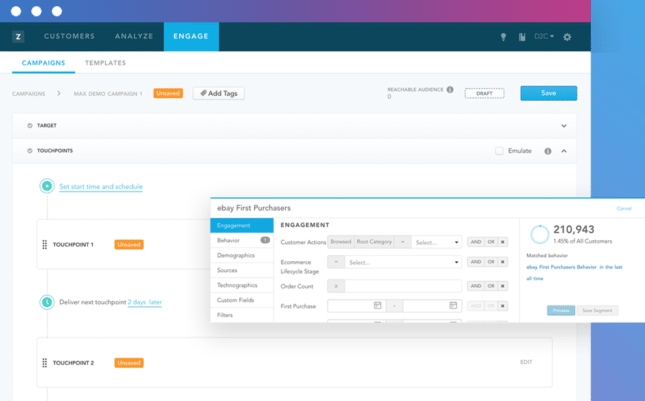The width and height of the screenshot is (645, 401).
Task: Click the info icon beside Emulate
Action: coord(547,151)
